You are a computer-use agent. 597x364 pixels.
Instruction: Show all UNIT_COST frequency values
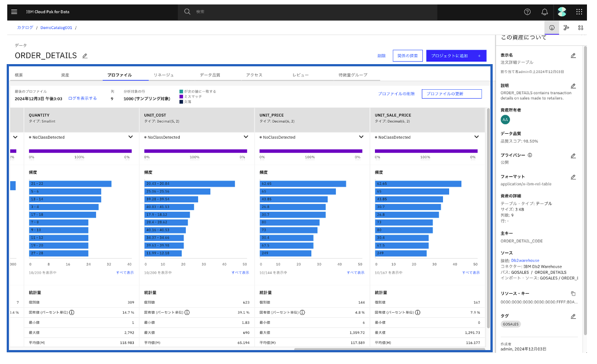coord(240,273)
